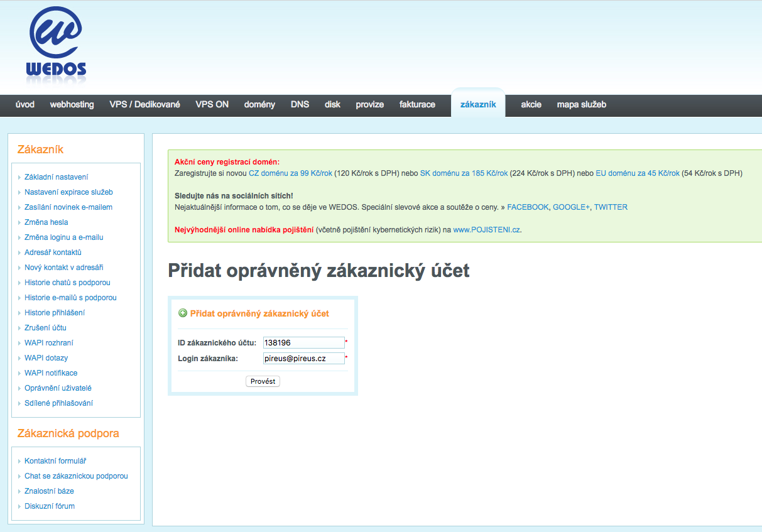Image resolution: width=762 pixels, height=532 pixels.
Task: Go to Zasílání novinek e-mailem
Action: (x=68, y=207)
